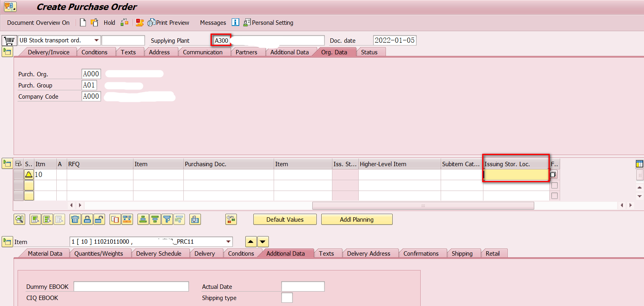
Task: Open the header Texts tab
Action: click(128, 52)
